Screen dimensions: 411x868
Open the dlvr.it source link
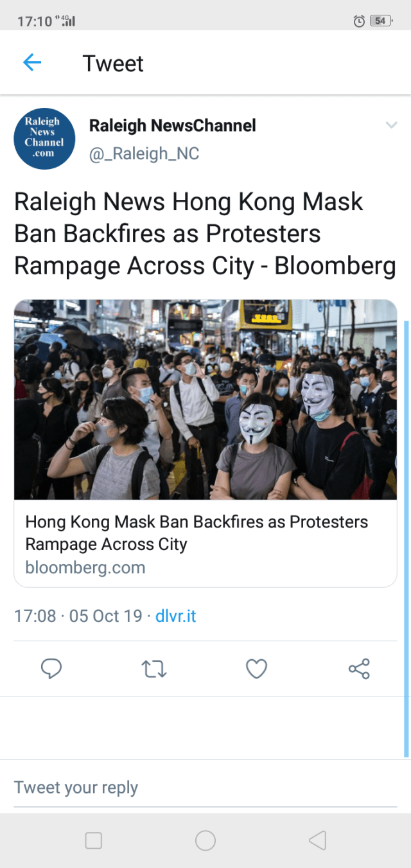[x=175, y=616]
